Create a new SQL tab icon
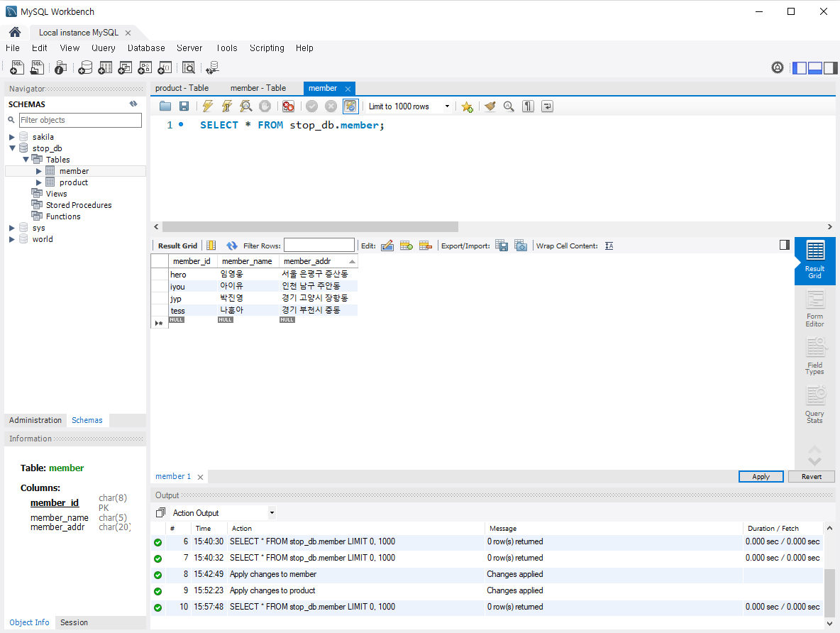The image size is (840, 633). [x=17, y=67]
